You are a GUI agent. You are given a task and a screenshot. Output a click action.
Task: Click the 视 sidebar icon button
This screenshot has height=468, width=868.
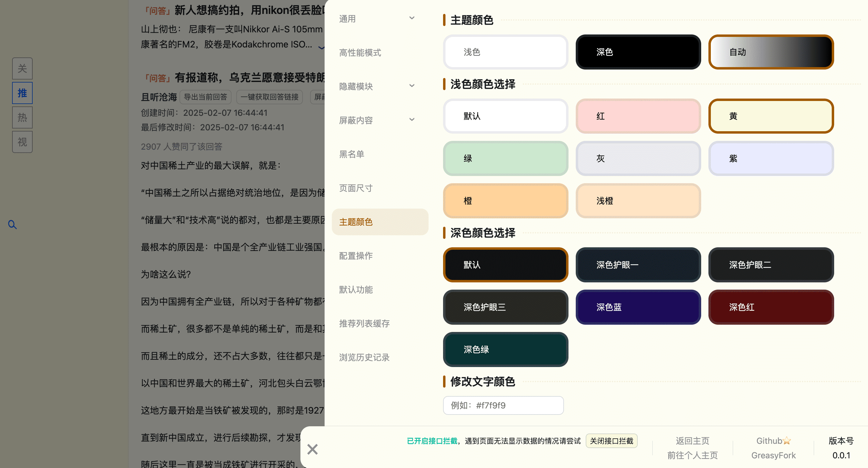click(22, 141)
